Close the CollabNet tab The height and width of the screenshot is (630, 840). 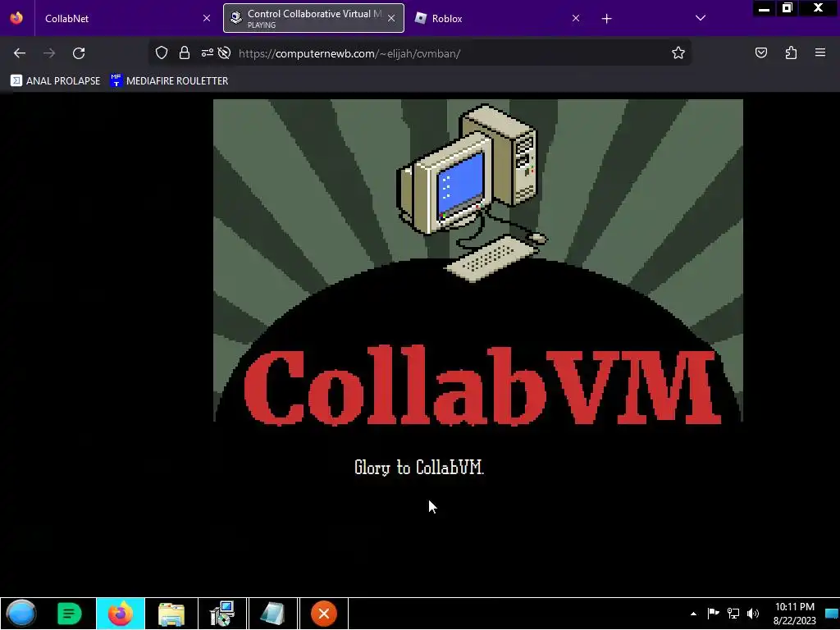pos(207,18)
